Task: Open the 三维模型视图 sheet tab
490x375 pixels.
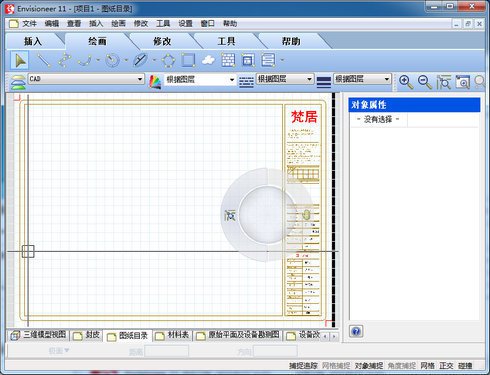Action: coord(39,335)
